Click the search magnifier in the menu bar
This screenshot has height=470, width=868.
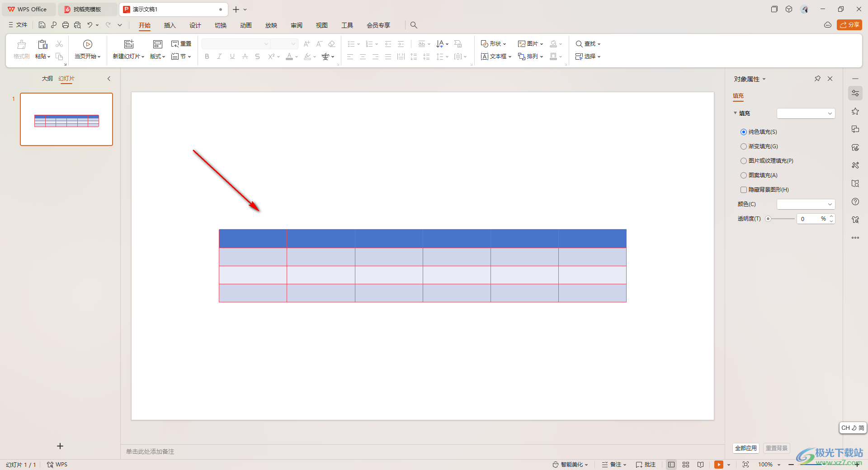pyautogui.click(x=414, y=25)
